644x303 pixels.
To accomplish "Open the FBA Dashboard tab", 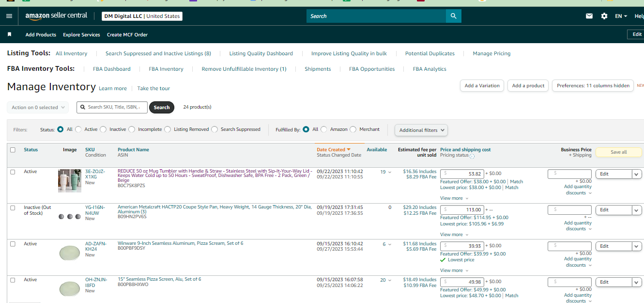I will tap(112, 69).
